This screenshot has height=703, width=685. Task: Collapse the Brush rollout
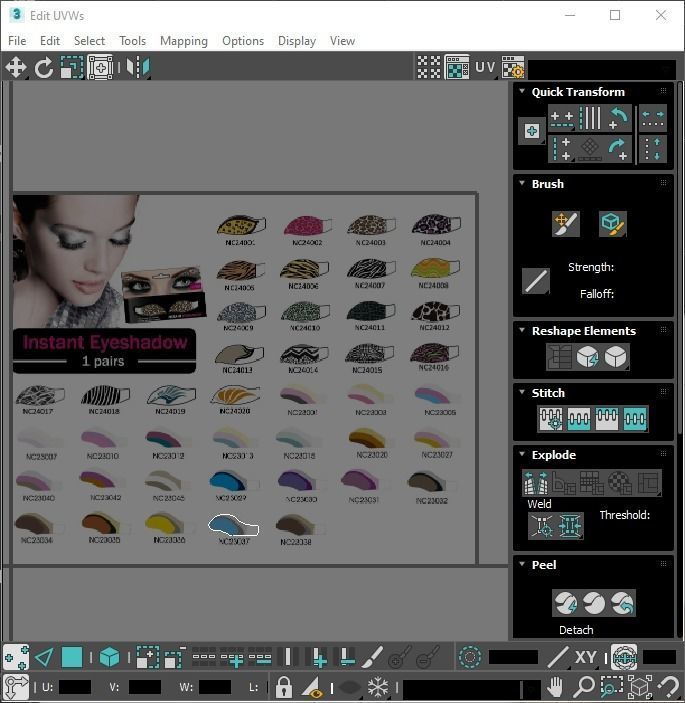(x=522, y=183)
